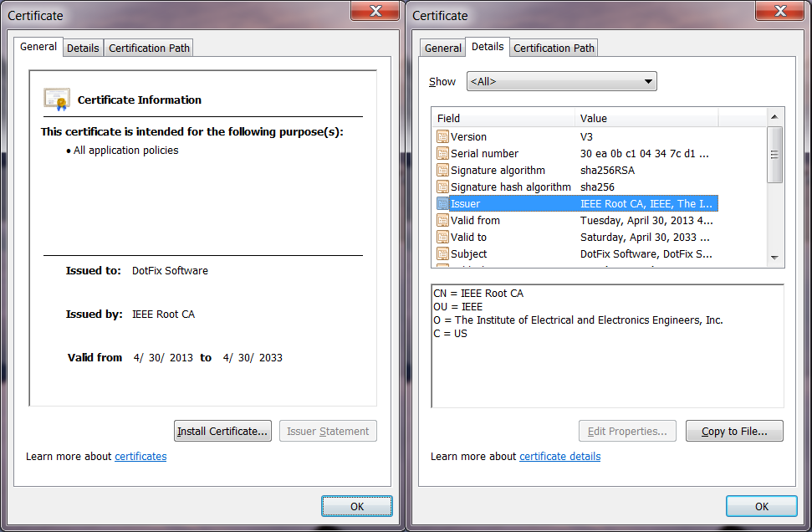Screen dimensions: 812x532
Task: Select the Valid from value Tuesday, April 30, 2013
Action: [646, 221]
